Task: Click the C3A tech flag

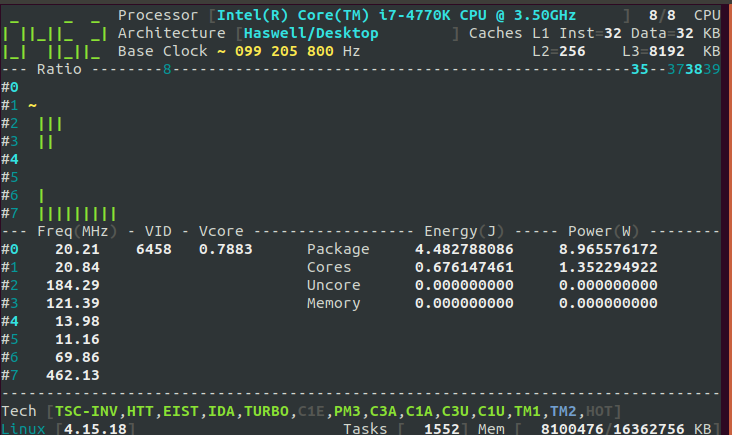Action: coord(383,412)
